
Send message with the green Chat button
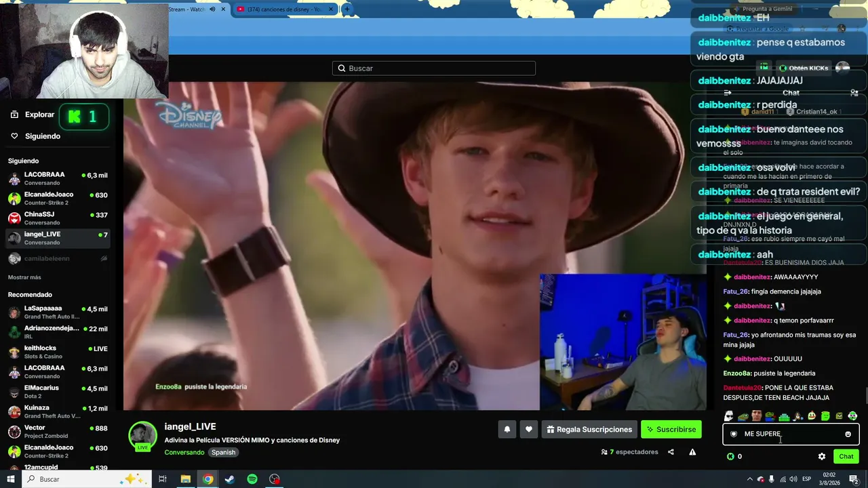(x=846, y=456)
